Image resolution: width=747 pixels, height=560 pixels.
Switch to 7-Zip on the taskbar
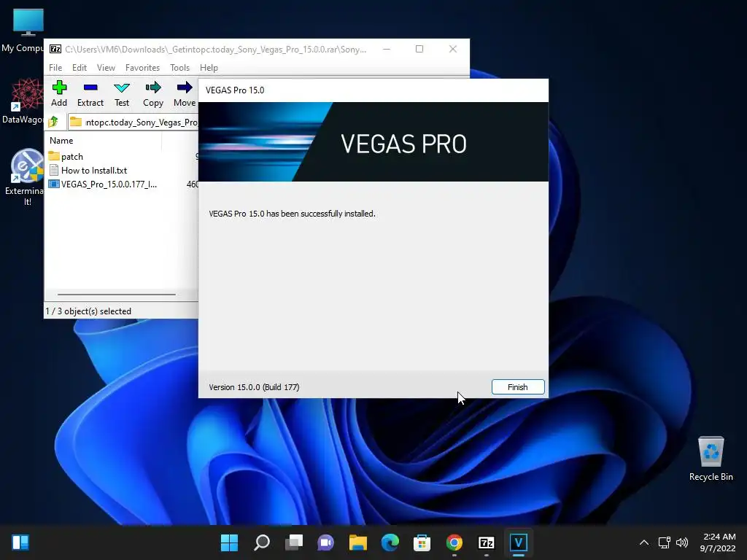487,542
